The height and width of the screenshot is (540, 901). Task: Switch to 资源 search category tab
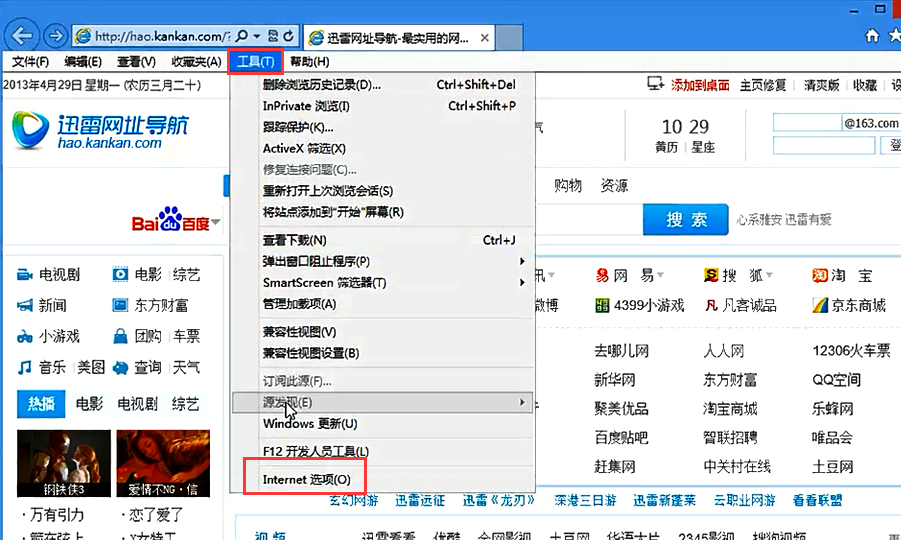point(614,186)
